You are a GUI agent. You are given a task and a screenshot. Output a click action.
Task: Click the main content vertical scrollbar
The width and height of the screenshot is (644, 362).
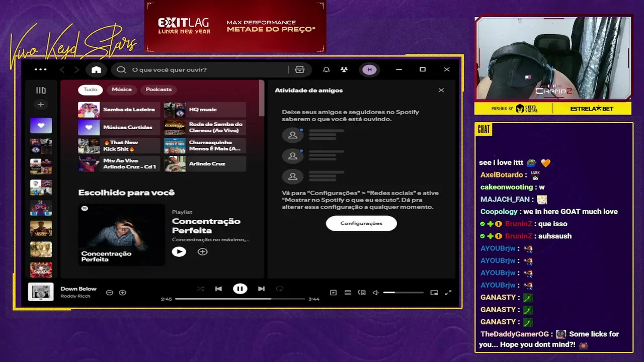coord(261,99)
